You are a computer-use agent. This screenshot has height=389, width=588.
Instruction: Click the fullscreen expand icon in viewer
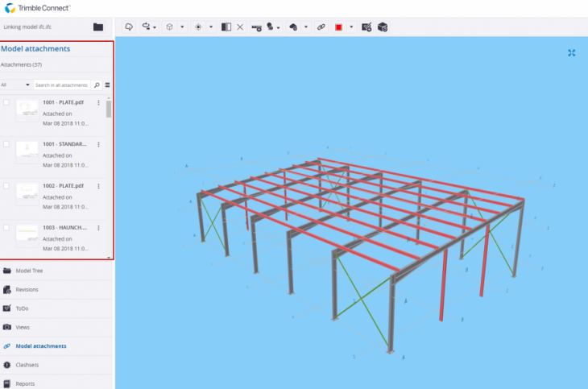(x=572, y=53)
